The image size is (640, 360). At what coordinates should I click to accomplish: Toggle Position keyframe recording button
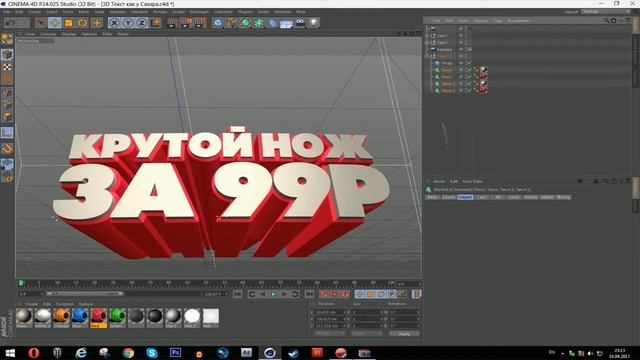pos(359,294)
